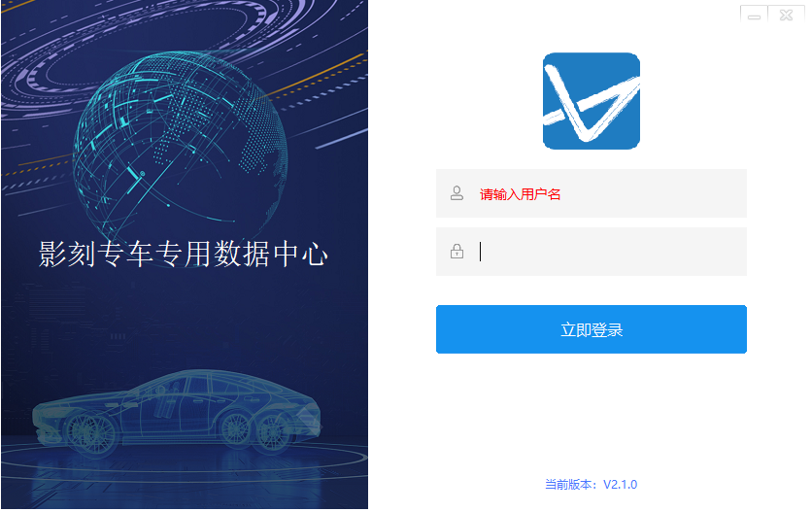Click the 当前版本 version label
This screenshot has height=512, width=812.
point(568,485)
